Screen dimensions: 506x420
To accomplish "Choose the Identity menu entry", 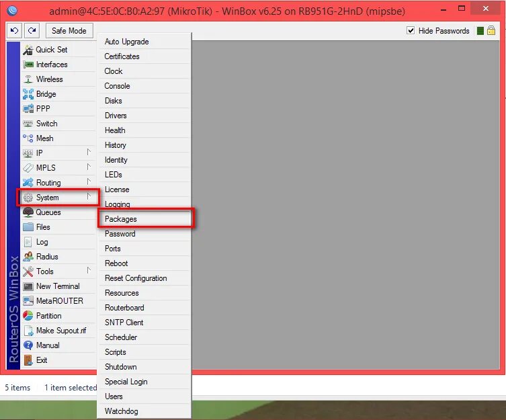I will tap(144, 160).
